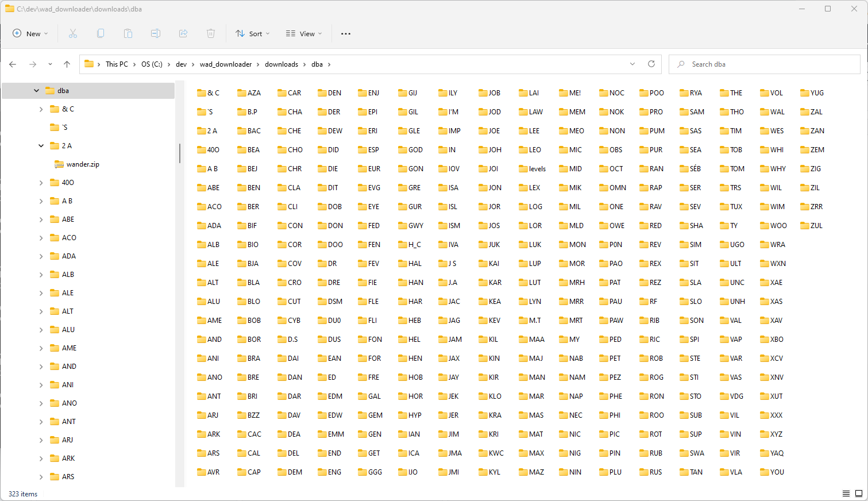Image resolution: width=868 pixels, height=501 pixels.
Task: Click dev in breadcrumb path
Action: tap(181, 64)
